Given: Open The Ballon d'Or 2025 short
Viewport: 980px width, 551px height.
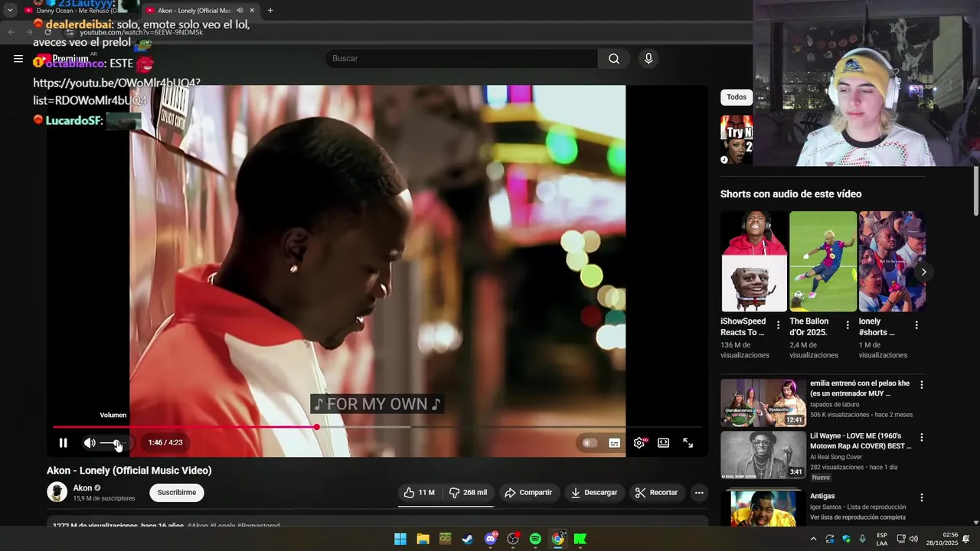Looking at the screenshot, I should 823,262.
